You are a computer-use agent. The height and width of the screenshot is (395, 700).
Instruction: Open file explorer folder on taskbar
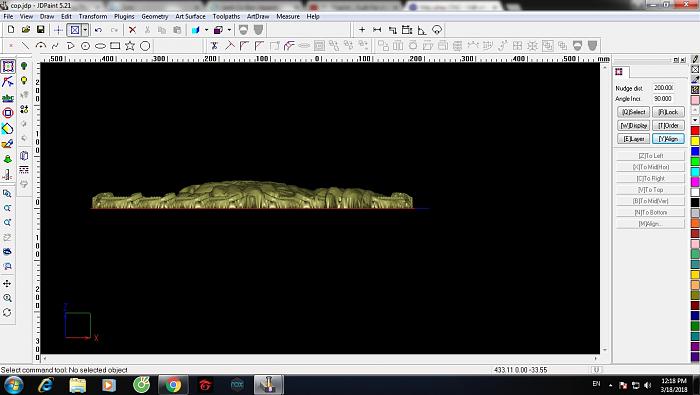click(78, 385)
